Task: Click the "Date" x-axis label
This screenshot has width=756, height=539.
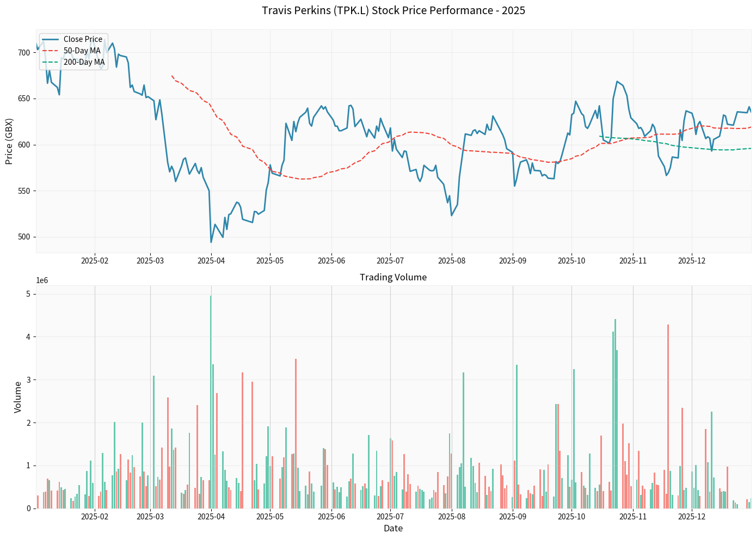Action: [393, 528]
